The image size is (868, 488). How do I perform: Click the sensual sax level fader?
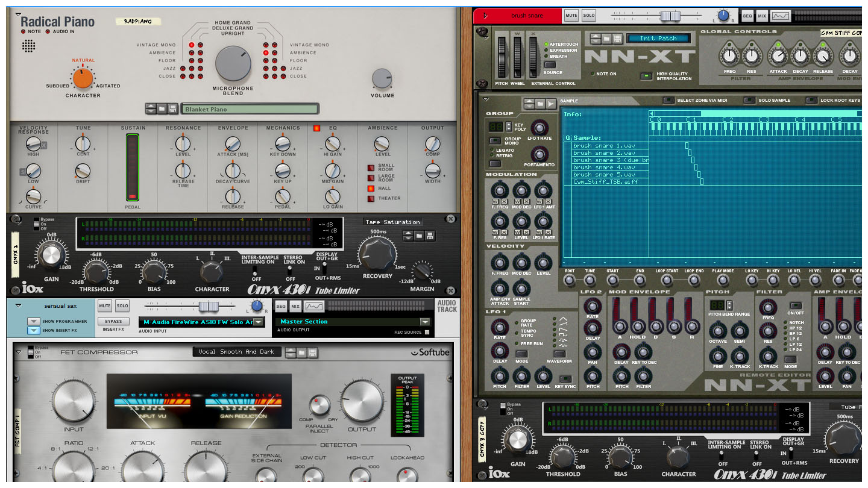pyautogui.click(x=209, y=306)
